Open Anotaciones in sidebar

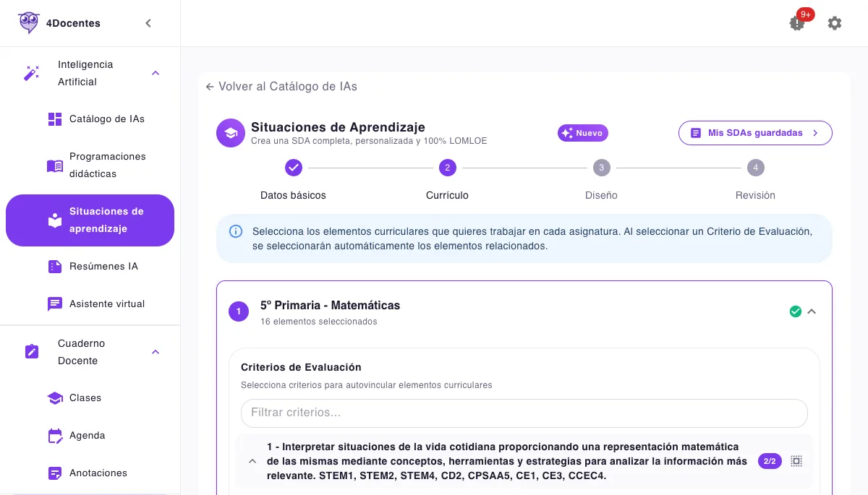click(x=90, y=473)
